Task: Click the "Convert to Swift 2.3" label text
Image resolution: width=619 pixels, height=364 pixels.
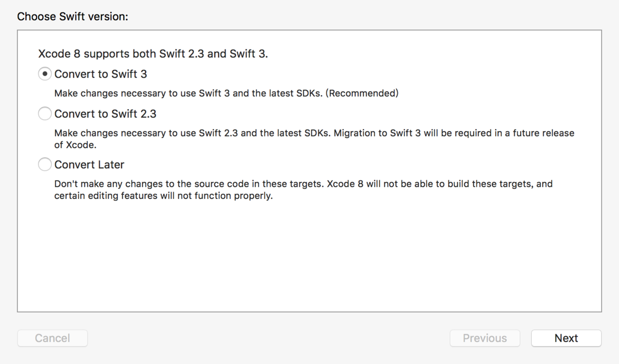Action: tap(105, 114)
